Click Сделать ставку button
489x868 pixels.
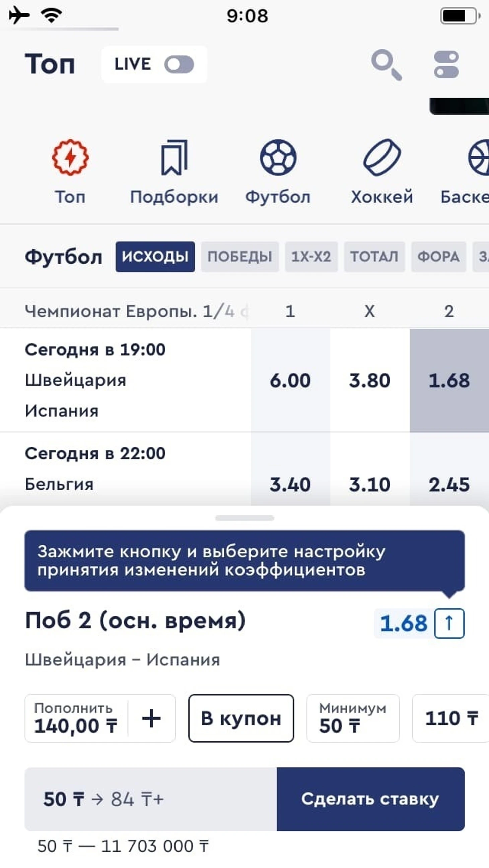[371, 799]
